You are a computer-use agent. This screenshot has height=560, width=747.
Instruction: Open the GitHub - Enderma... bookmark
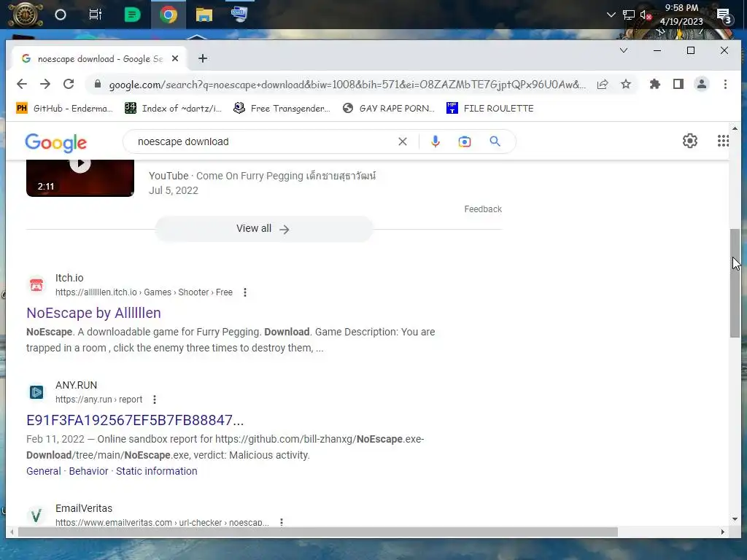pyautogui.click(x=64, y=109)
